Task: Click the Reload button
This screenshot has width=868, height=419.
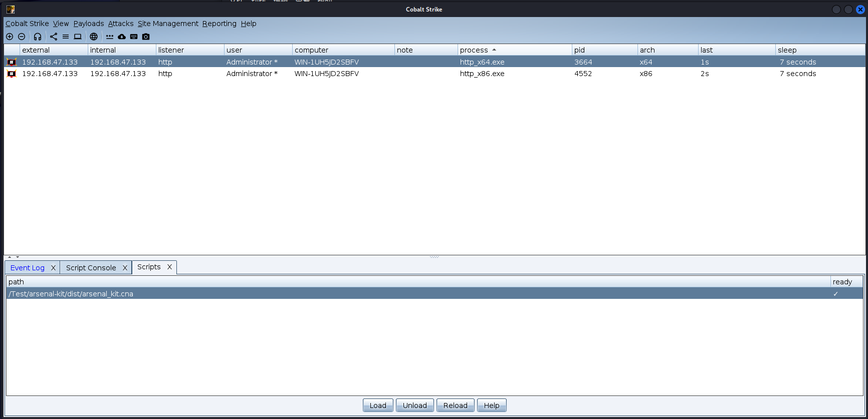Action: pos(455,405)
